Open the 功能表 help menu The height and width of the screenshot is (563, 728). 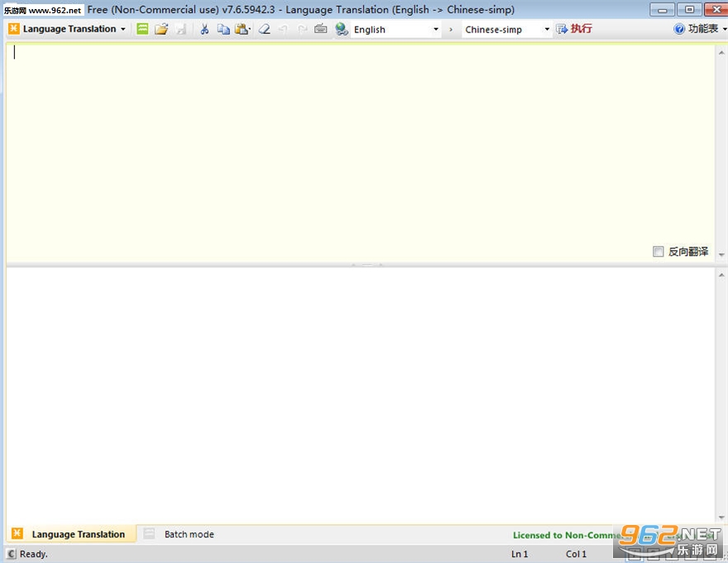click(700, 29)
